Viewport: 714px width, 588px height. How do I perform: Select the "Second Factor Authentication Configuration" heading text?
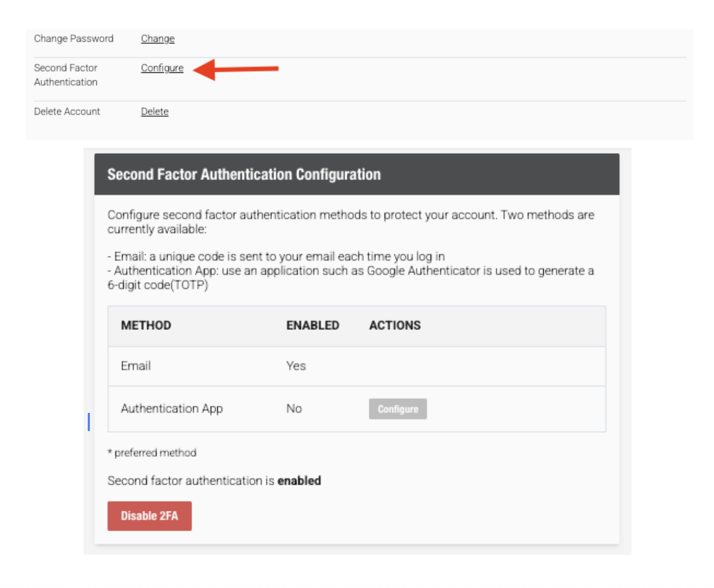pyautogui.click(x=244, y=174)
